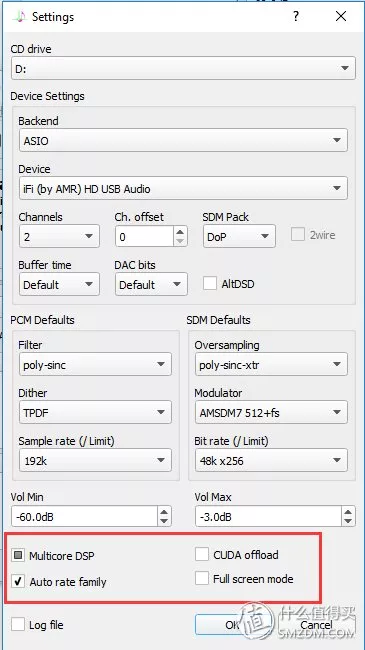Decrease Vol Min with down arrow

164,521
